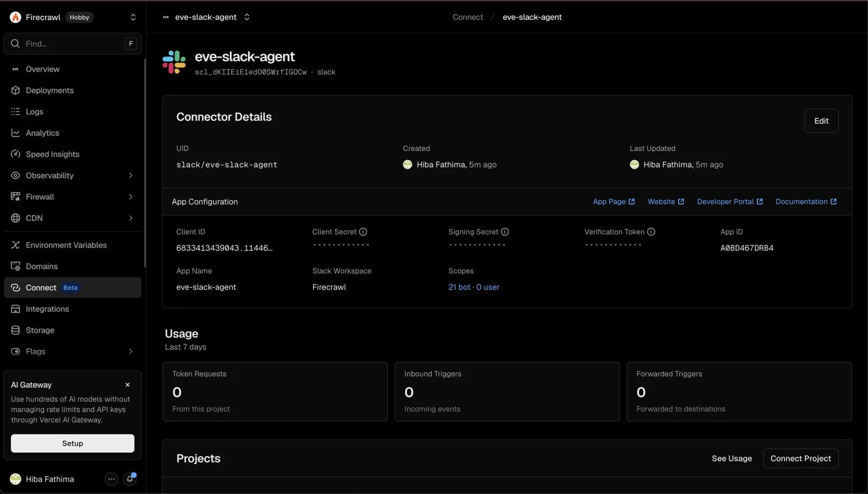Click the Client Secret info icon

pyautogui.click(x=363, y=232)
